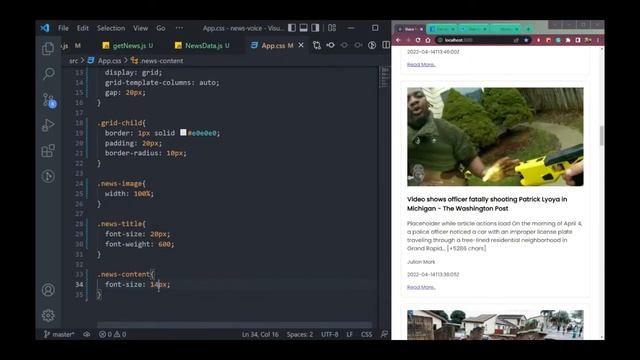Click the browser back arrow
The height and width of the screenshot is (360, 640).
point(398,40)
